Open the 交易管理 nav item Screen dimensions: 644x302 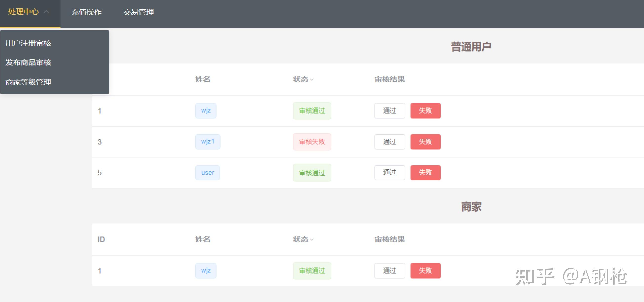(x=138, y=12)
